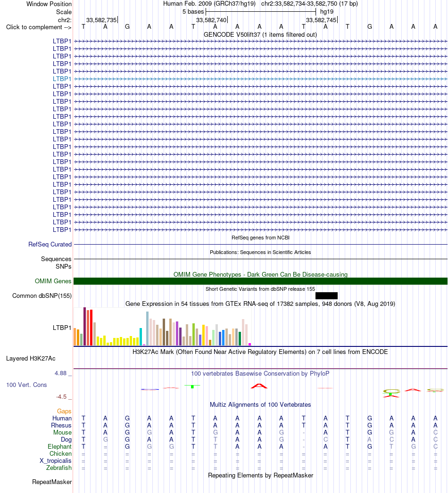Click the SNPs track label
This screenshot has height=493, width=448.
pos(64,266)
